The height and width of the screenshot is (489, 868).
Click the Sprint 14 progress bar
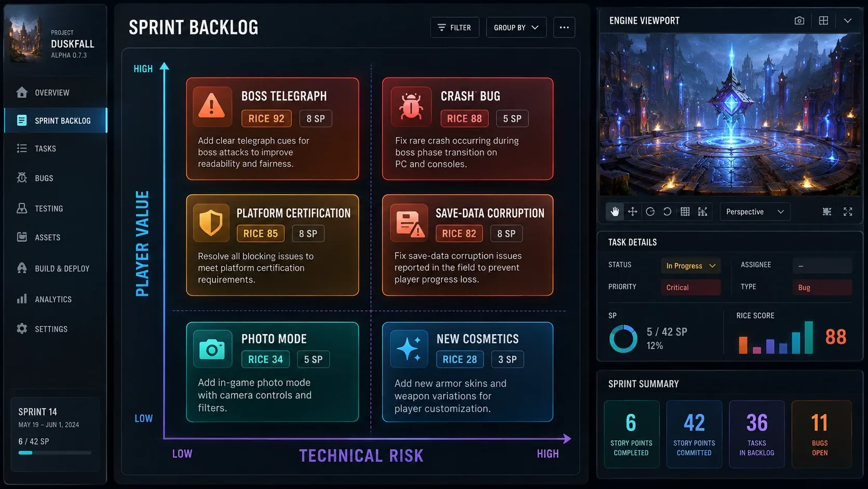pyautogui.click(x=55, y=453)
